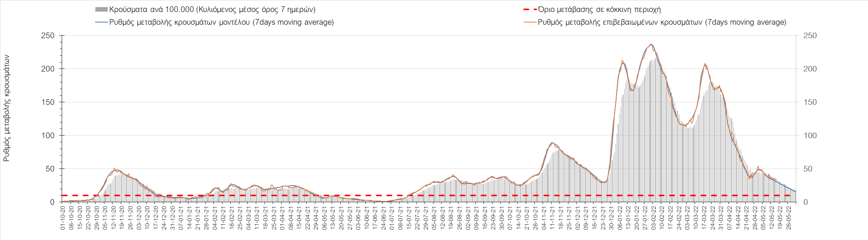Click the blue line legend marker
Viewport: 868px width, 240px height.
pyautogui.click(x=101, y=22)
